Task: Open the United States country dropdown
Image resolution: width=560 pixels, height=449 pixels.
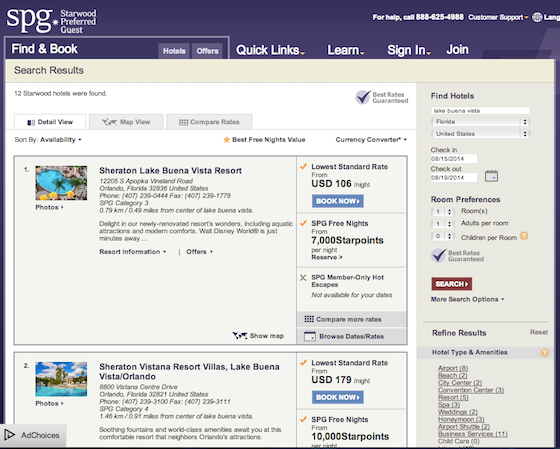Action: (480, 134)
